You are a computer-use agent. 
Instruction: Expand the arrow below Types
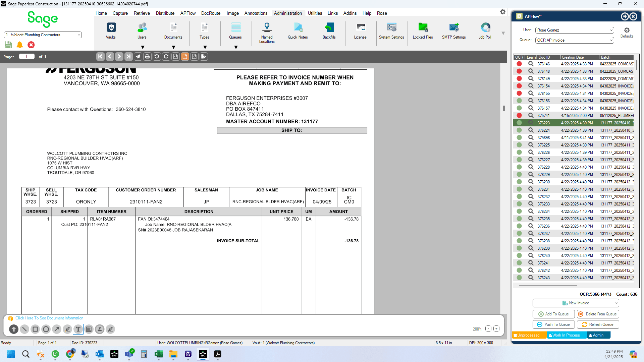(x=205, y=47)
